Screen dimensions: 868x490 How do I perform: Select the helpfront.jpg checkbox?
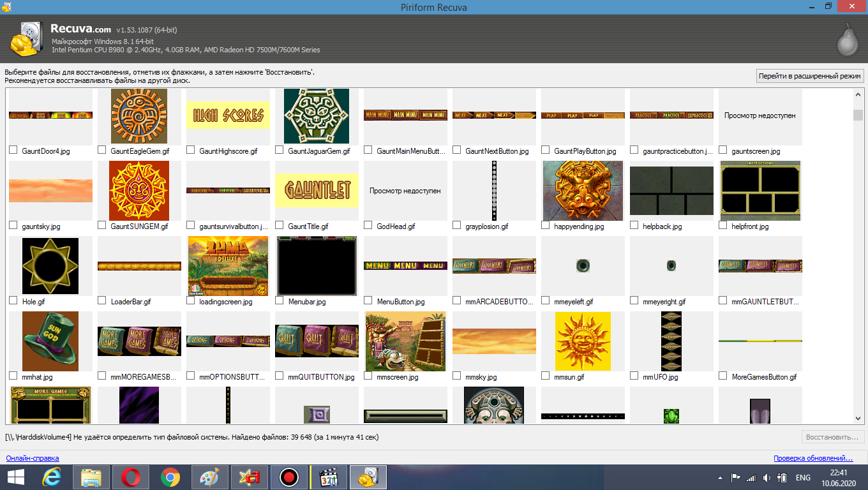723,225
